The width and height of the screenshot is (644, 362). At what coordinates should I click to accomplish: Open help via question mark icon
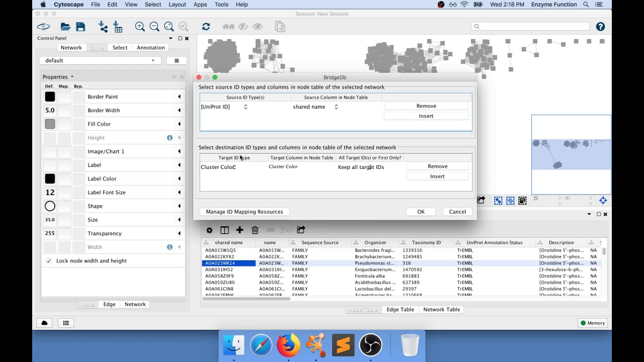coord(600,27)
